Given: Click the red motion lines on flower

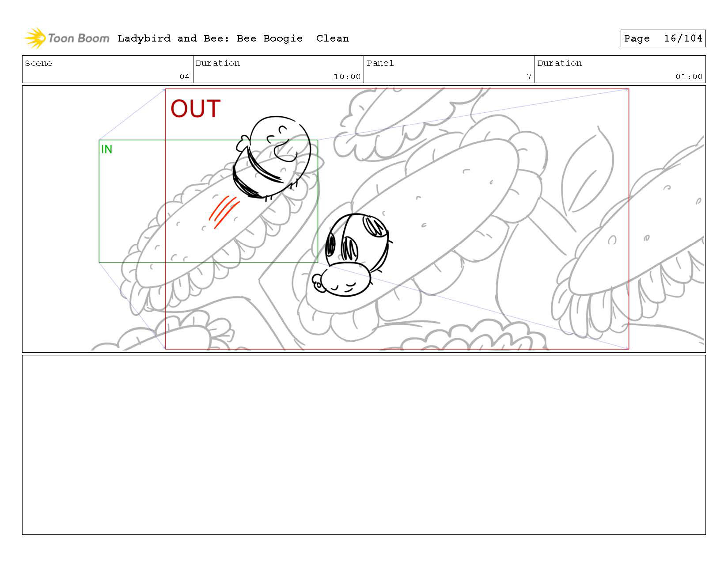Looking at the screenshot, I should pos(224,212).
